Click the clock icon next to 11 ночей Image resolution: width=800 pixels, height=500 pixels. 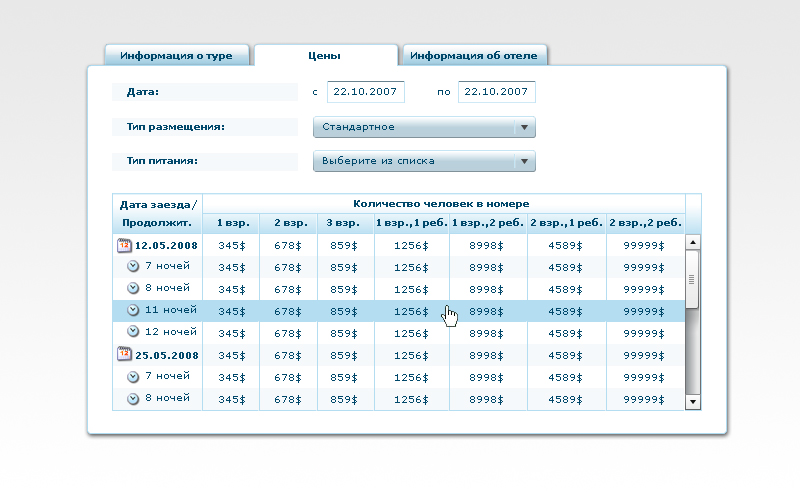[133, 310]
